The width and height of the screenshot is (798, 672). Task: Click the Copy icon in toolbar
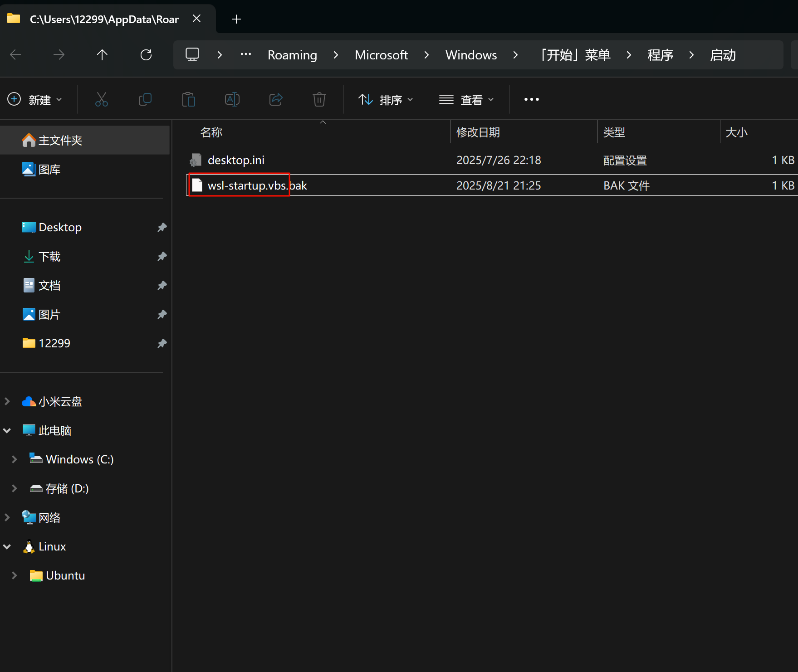coord(145,99)
